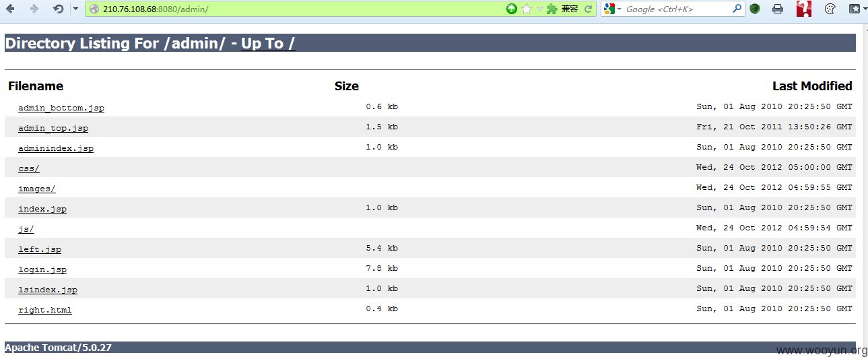Toggle 兼容 compatibility mode
The width and height of the screenshot is (868, 357).
[x=570, y=9]
